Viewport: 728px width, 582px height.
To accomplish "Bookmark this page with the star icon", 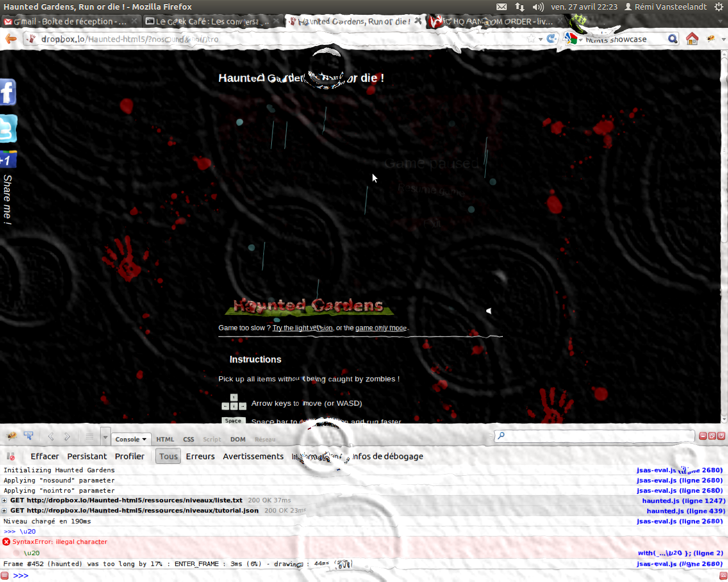I will click(x=531, y=39).
